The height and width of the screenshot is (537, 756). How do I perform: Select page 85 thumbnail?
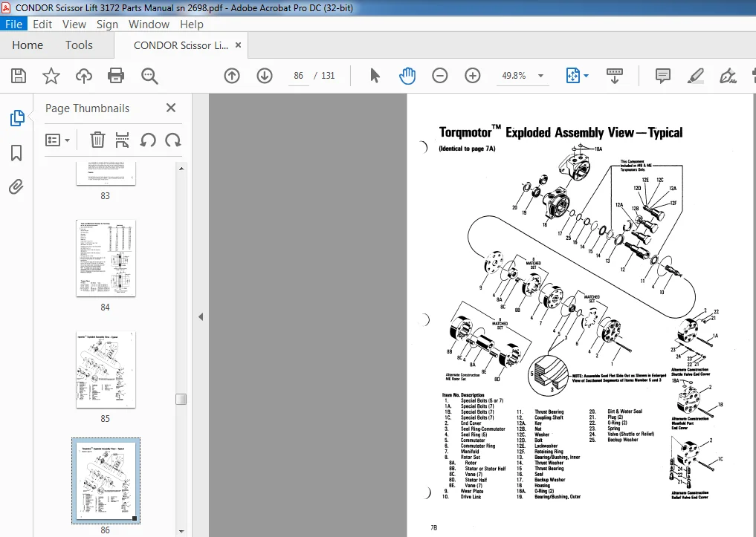pos(106,369)
